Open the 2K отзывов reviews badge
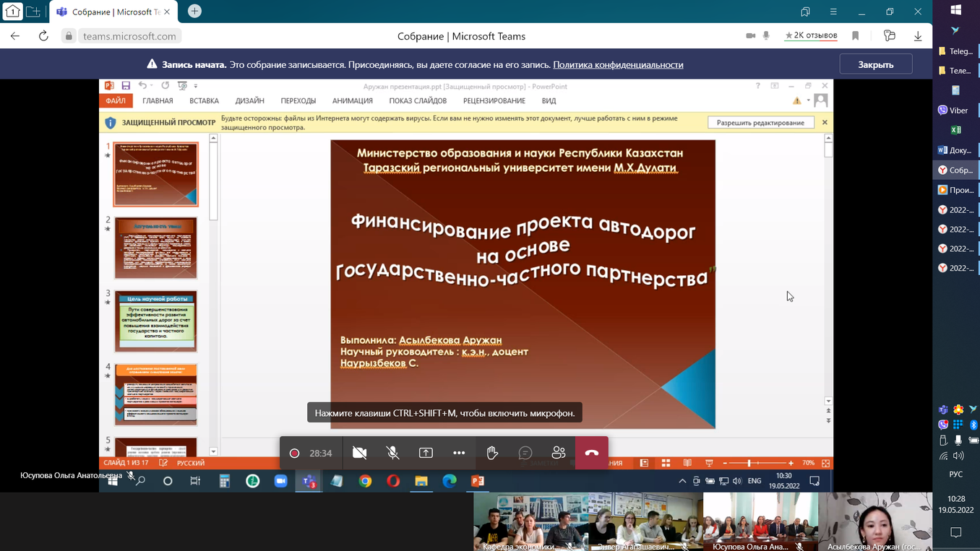Image resolution: width=980 pixels, height=551 pixels. (x=811, y=35)
